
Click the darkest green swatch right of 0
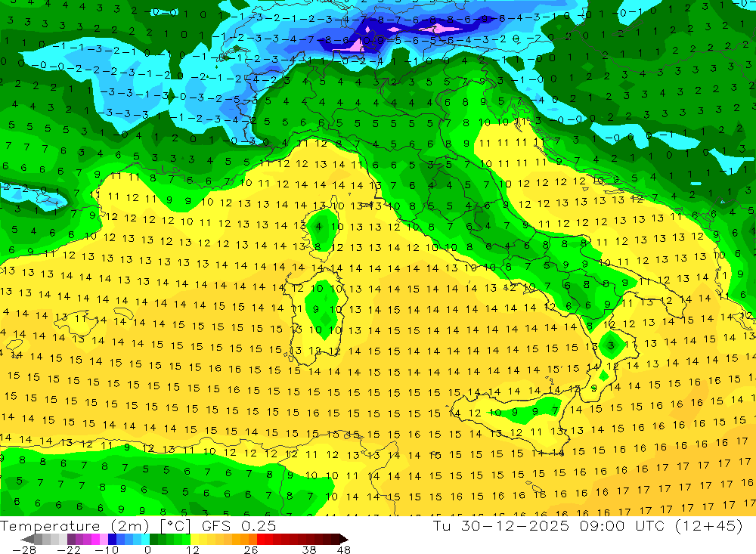(153, 539)
